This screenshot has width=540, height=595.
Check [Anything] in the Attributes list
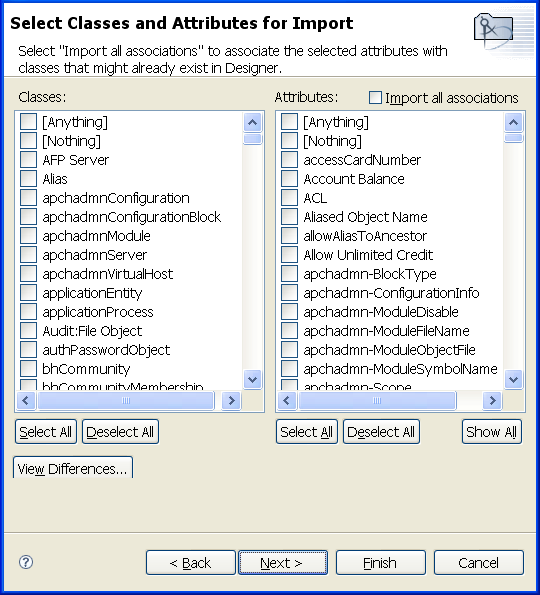click(289, 122)
